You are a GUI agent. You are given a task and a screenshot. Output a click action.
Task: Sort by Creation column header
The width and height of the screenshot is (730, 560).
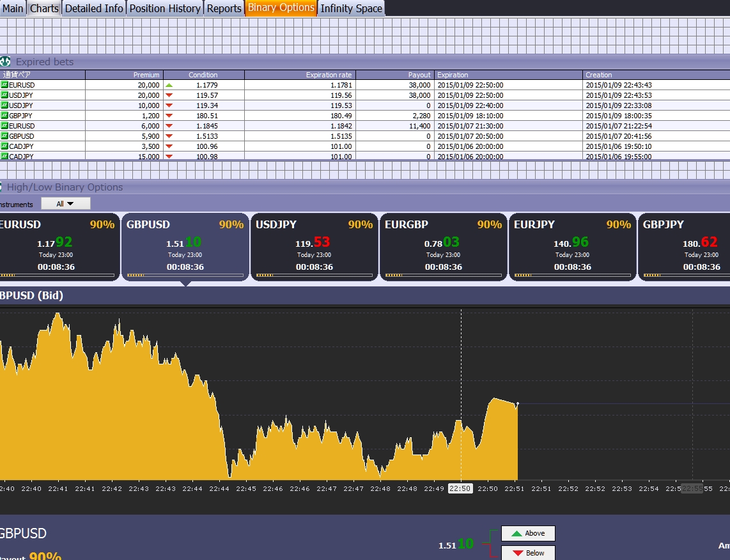[656, 75]
